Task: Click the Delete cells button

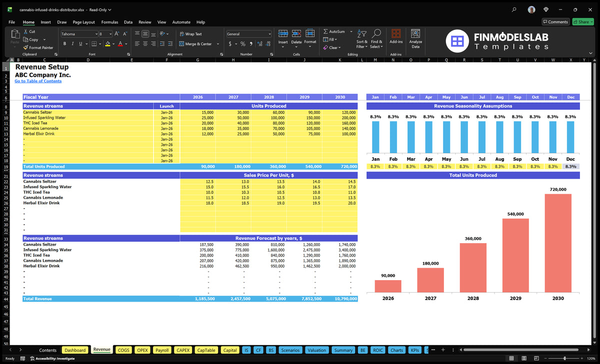Action: [x=296, y=37]
